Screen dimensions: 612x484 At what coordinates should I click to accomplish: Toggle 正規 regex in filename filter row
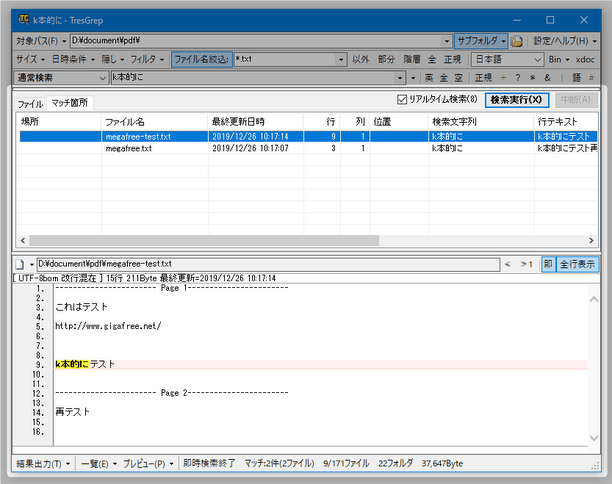click(453, 59)
